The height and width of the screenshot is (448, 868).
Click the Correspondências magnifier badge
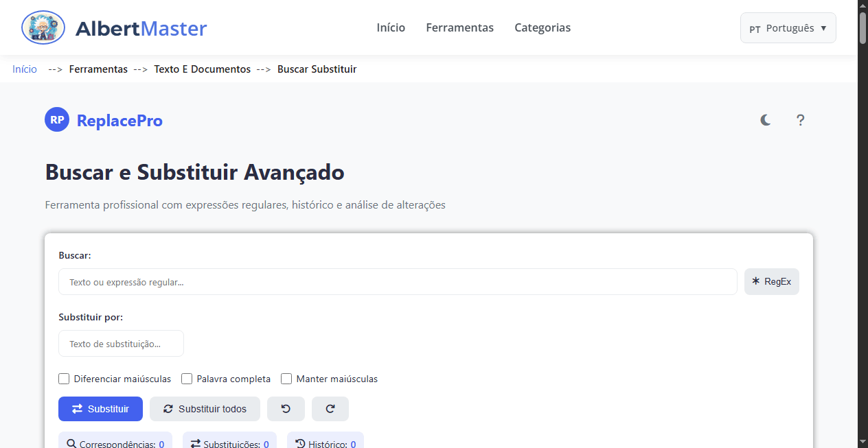click(115, 443)
